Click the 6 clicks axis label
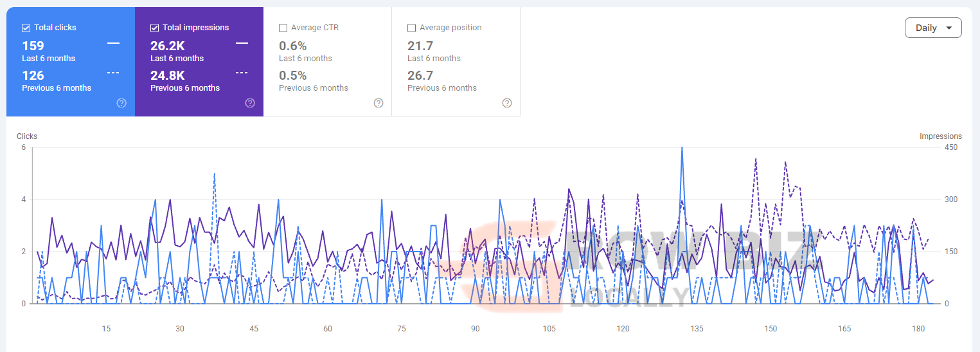The image size is (980, 352). point(23,147)
